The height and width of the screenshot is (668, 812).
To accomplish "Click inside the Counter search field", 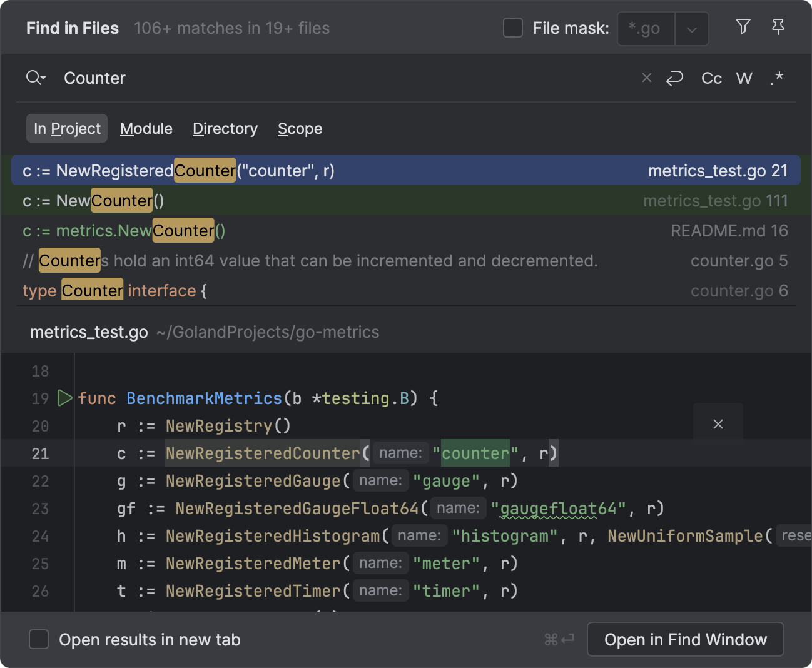I will click(x=188, y=78).
